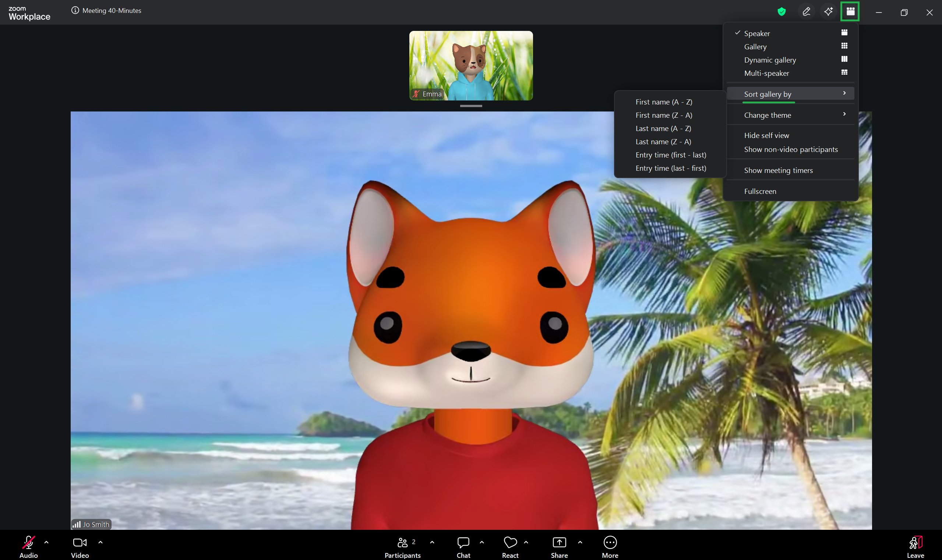Click the Gallery grid icon in the menu

pyautogui.click(x=844, y=46)
